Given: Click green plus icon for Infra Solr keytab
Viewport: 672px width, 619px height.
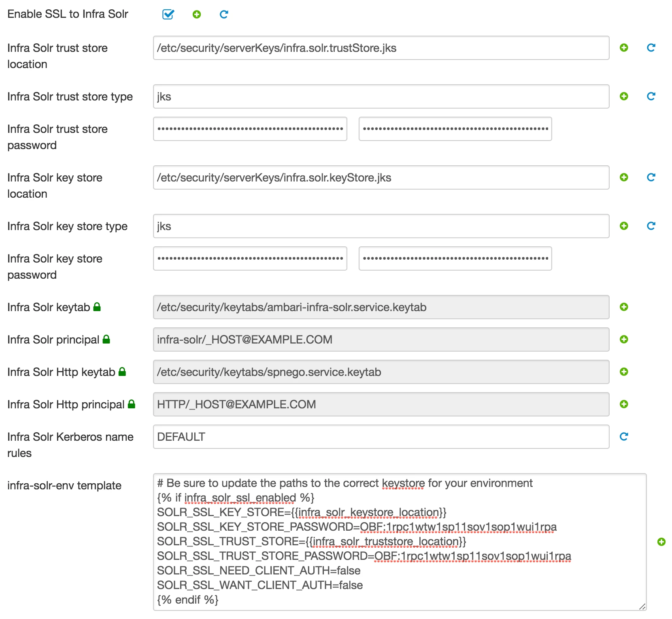Looking at the screenshot, I should [624, 307].
